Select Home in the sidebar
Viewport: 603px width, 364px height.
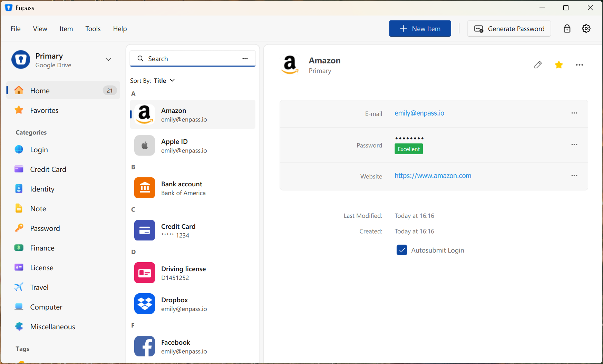click(63, 90)
